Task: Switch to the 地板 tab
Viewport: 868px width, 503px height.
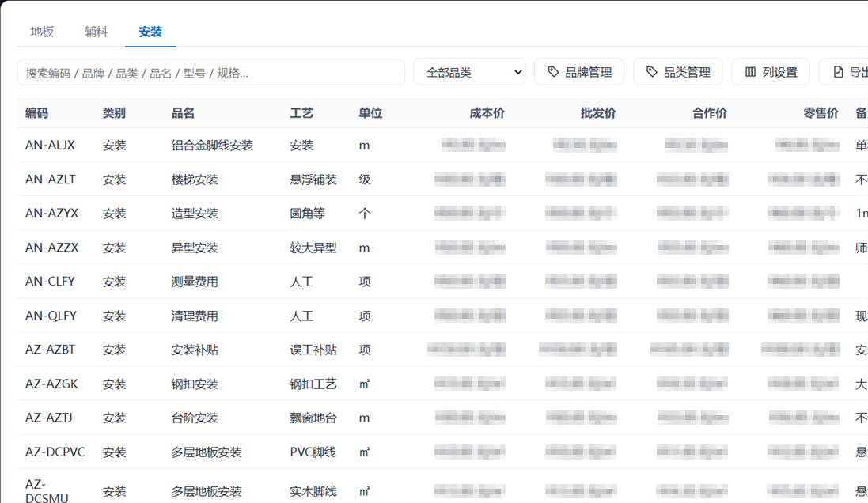Action: click(42, 32)
